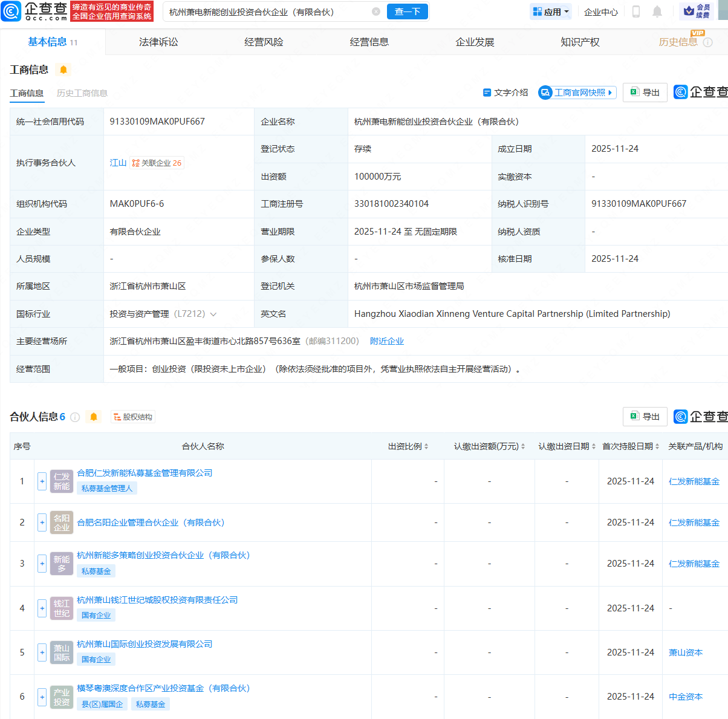Clear the search box with X icon
728x719 pixels.
tap(376, 11)
